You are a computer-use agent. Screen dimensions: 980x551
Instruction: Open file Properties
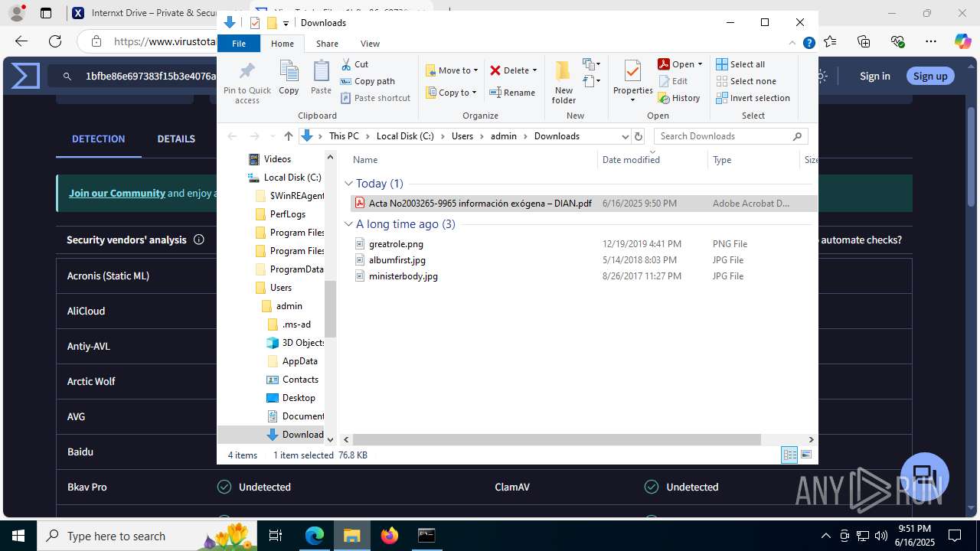(632, 82)
